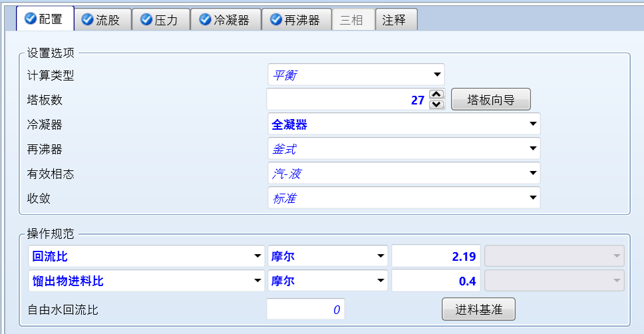
Task: Switch to the 注释 tab
Action: pos(396,20)
